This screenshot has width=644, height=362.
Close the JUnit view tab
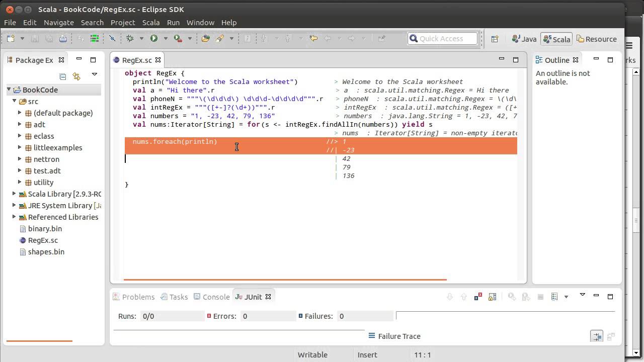click(268, 297)
